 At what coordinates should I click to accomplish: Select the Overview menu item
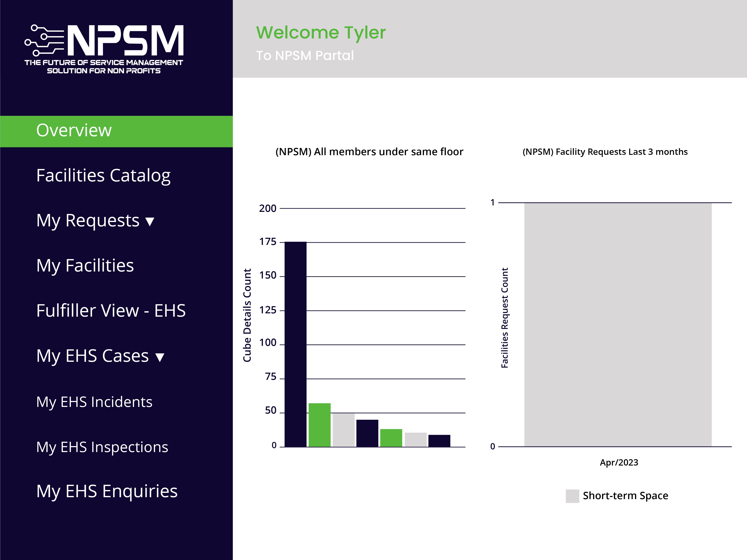click(74, 130)
